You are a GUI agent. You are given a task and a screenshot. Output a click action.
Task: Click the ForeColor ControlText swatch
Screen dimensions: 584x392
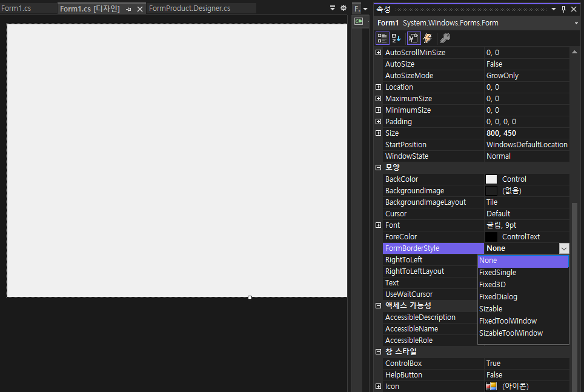(491, 237)
